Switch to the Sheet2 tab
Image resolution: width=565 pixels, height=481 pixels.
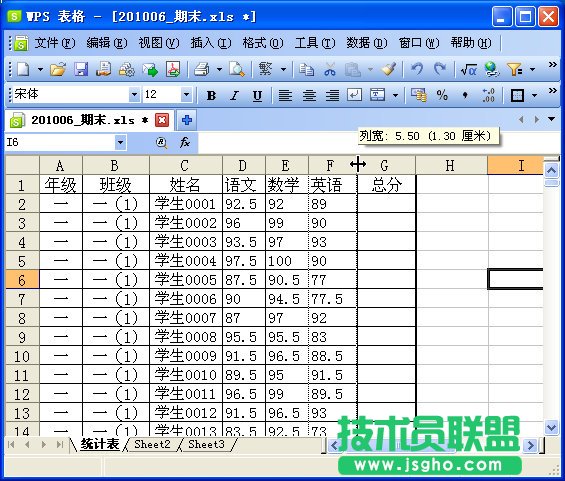tap(152, 444)
